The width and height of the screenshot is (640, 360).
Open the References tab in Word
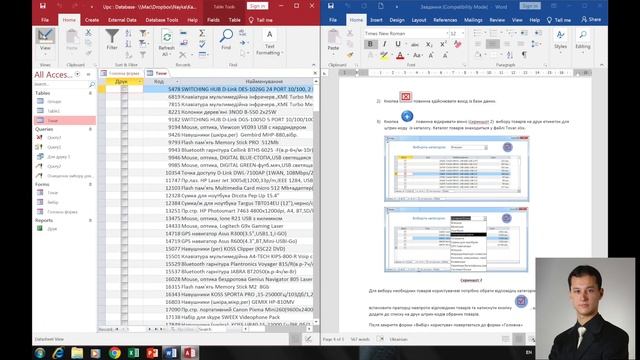pos(445,20)
